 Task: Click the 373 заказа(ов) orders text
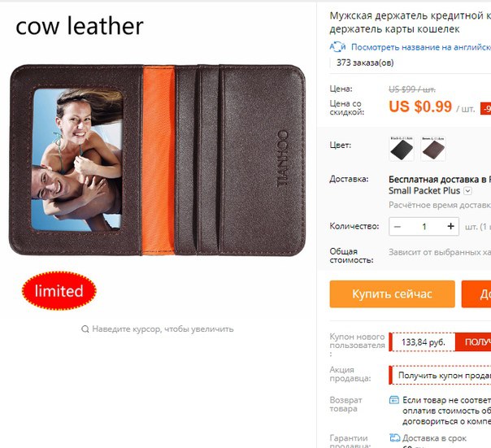365,63
